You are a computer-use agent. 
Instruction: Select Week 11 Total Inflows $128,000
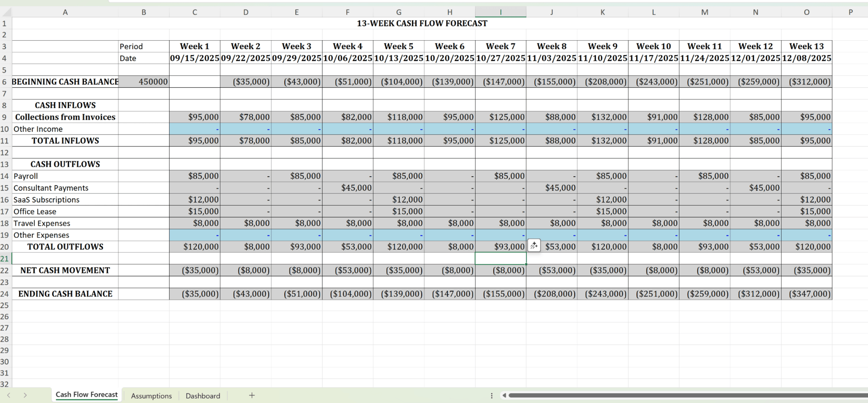(705, 141)
